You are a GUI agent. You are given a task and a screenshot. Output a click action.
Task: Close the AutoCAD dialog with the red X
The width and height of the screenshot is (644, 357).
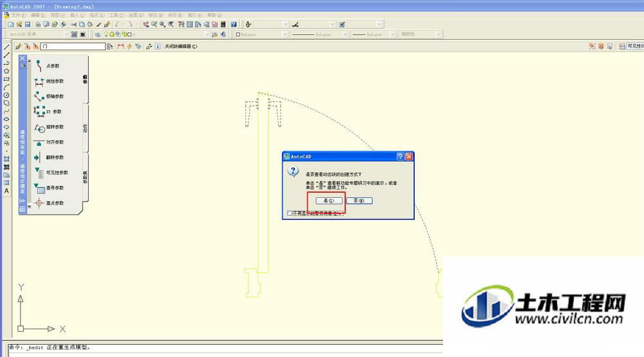[x=409, y=157]
